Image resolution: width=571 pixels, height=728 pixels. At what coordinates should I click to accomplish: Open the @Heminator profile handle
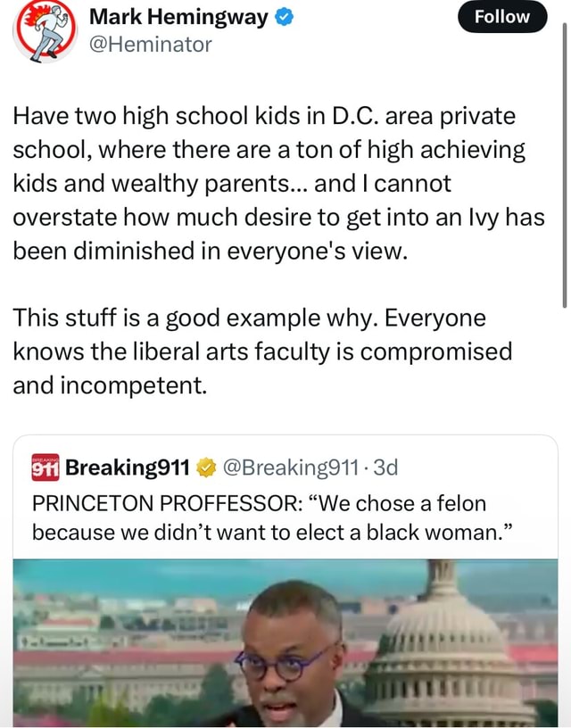pyautogui.click(x=151, y=42)
